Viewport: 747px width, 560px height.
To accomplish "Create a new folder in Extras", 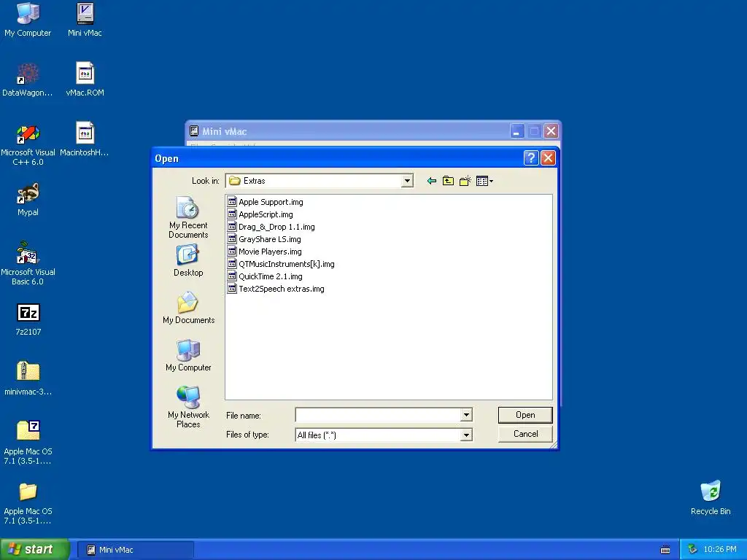I will (x=465, y=181).
